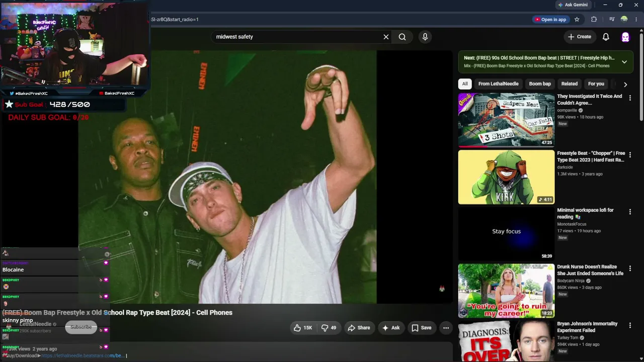The width and height of the screenshot is (644, 362).
Task: Open the 'DIAGNOSIS: IT'S OVER' thumbnail
Action: tap(506, 341)
